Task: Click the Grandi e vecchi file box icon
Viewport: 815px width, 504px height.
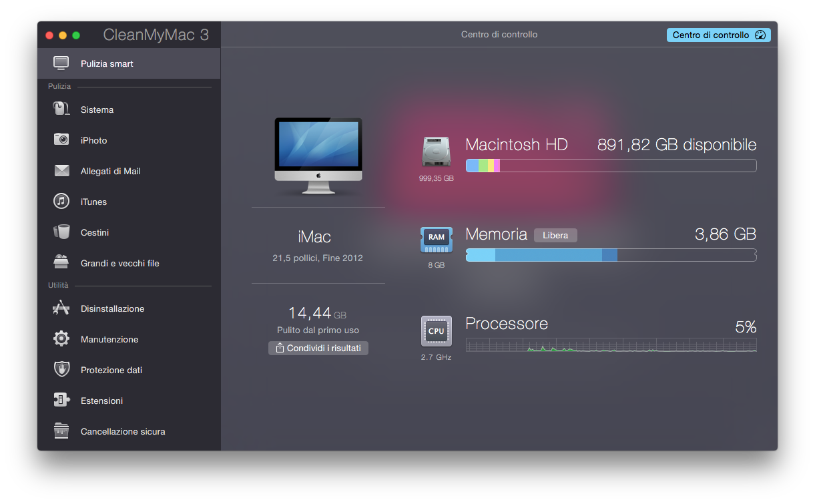Action: click(61, 262)
